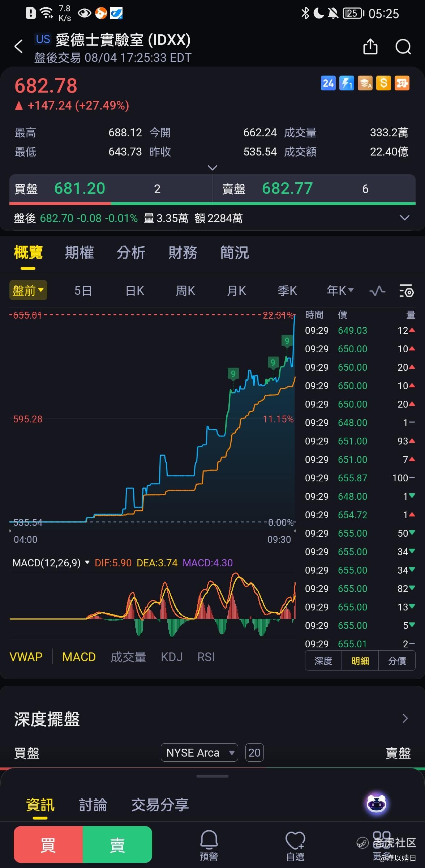This screenshot has height=868, width=425.
Task: Toggle the MACD indicator
Action: pyautogui.click(x=79, y=657)
